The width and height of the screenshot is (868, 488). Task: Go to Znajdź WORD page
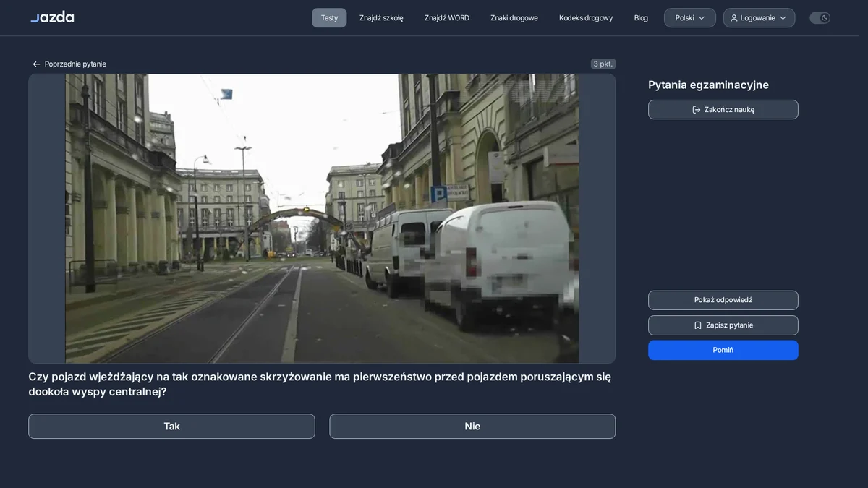point(447,18)
